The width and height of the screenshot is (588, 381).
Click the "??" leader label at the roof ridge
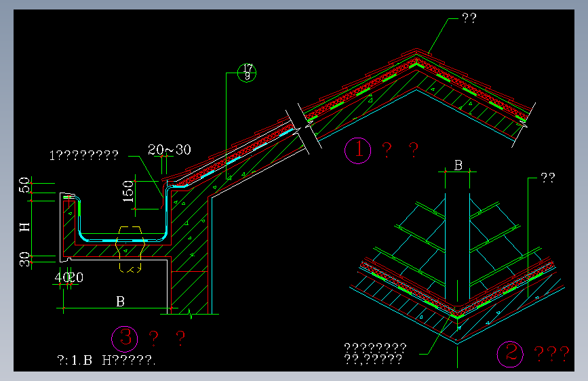point(469,18)
